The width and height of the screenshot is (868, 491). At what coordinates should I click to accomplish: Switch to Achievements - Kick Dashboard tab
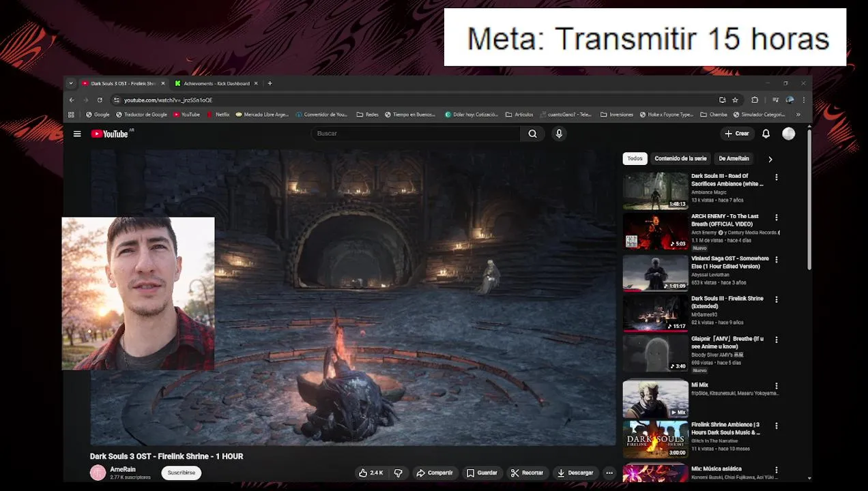point(216,83)
